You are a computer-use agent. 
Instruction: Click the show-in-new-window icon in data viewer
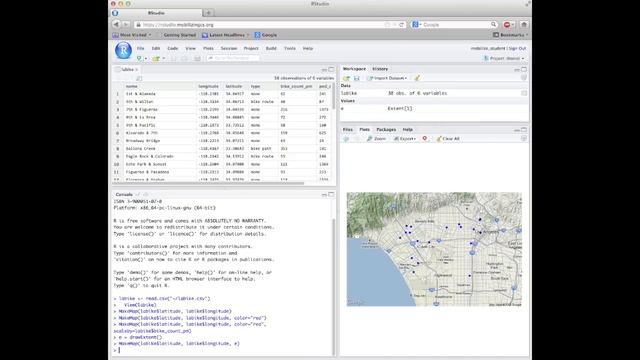click(139, 78)
